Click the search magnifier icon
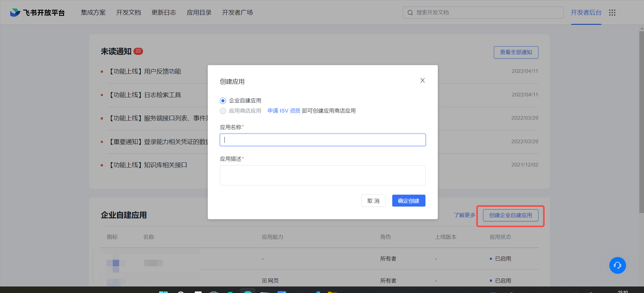Screen dimensions: 644x293 click(410, 13)
